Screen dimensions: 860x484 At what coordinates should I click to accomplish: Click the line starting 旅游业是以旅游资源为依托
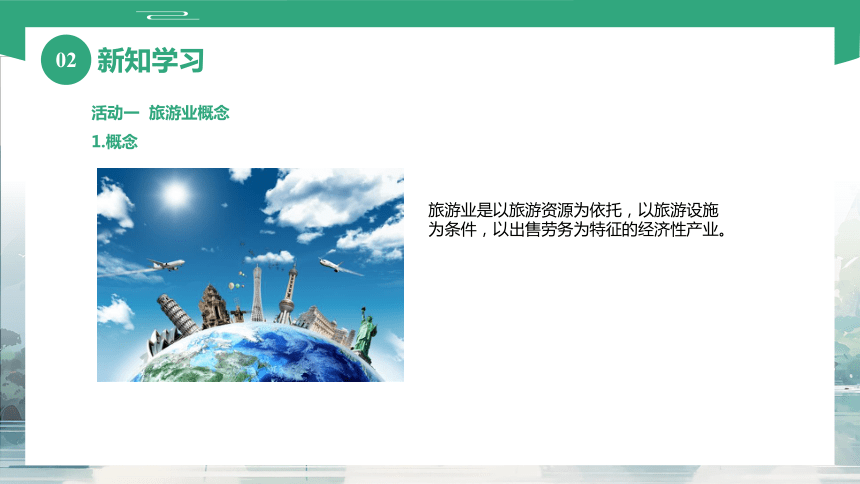[x=573, y=210]
